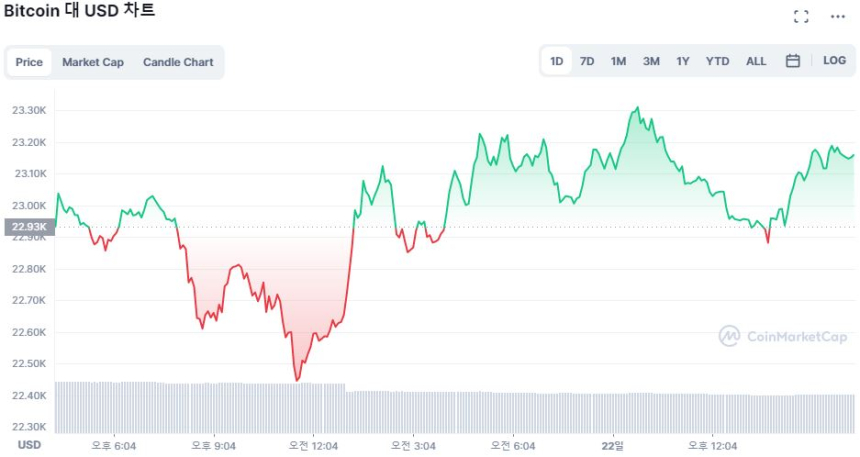Select the YTD time range
860x457 pixels.
[717, 61]
